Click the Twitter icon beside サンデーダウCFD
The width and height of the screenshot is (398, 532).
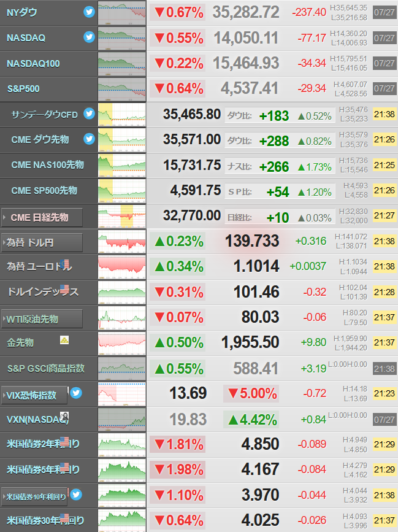(89, 114)
